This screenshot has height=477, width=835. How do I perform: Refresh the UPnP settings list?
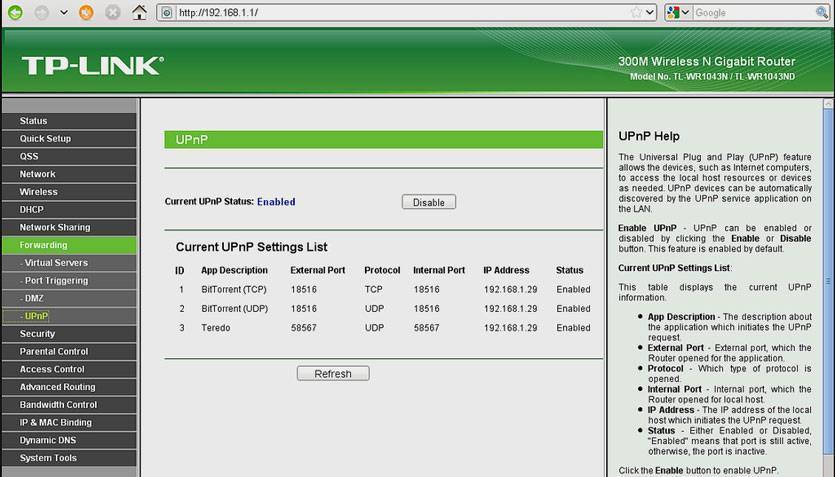tap(332, 374)
